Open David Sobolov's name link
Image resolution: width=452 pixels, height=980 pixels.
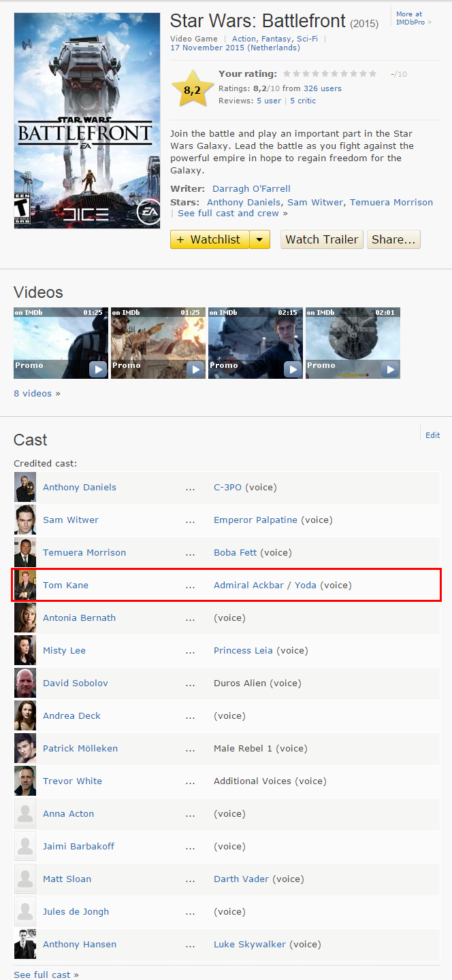(x=76, y=683)
